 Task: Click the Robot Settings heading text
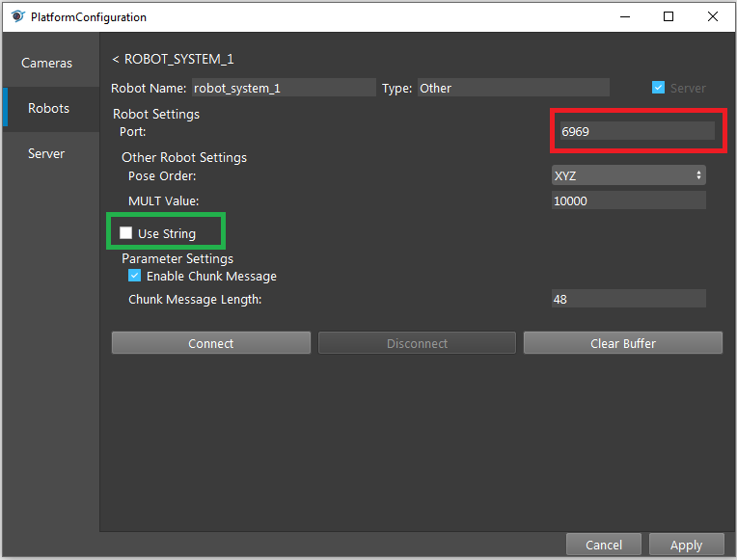coord(156,114)
